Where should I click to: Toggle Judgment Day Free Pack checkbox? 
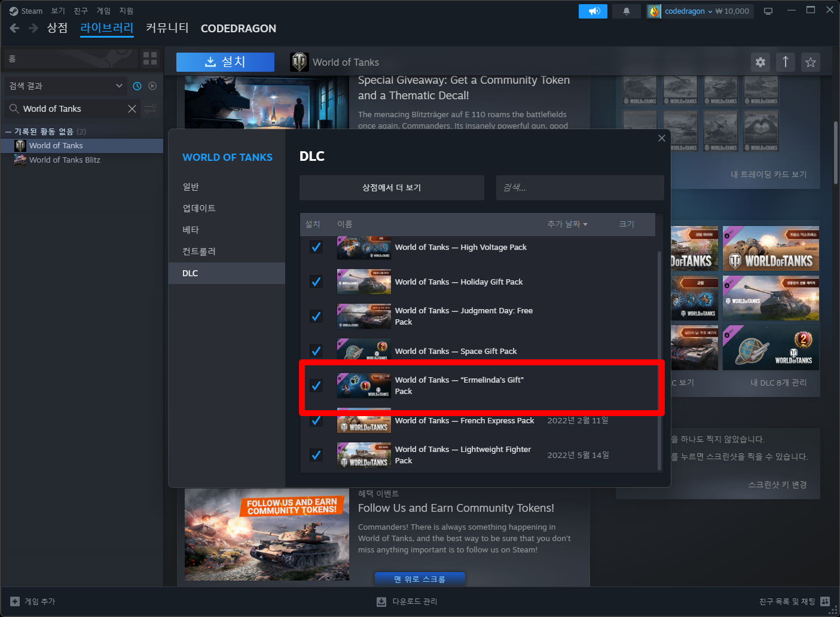coord(316,316)
